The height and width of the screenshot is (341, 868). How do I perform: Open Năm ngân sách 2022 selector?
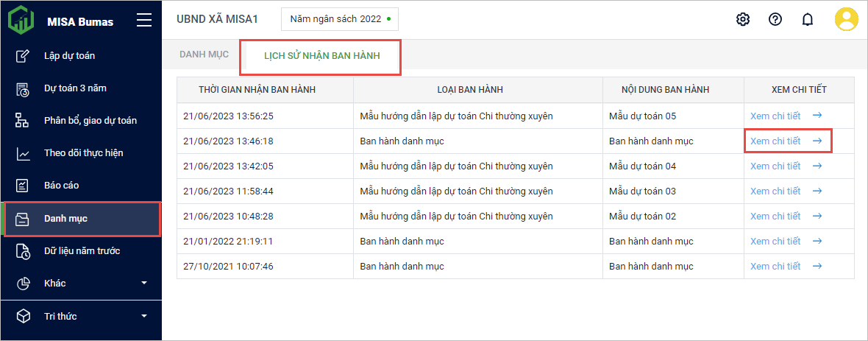pos(339,19)
